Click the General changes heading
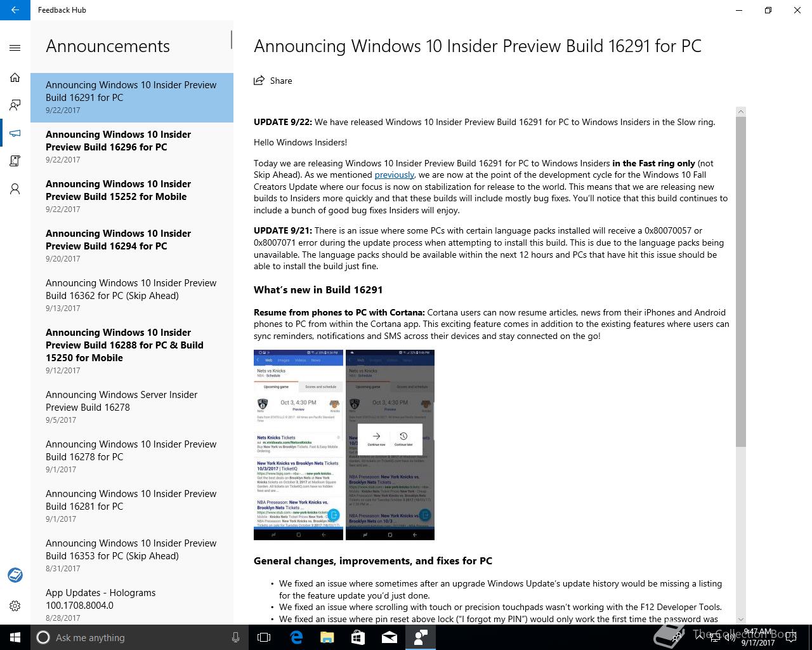The width and height of the screenshot is (812, 650). coord(373,560)
